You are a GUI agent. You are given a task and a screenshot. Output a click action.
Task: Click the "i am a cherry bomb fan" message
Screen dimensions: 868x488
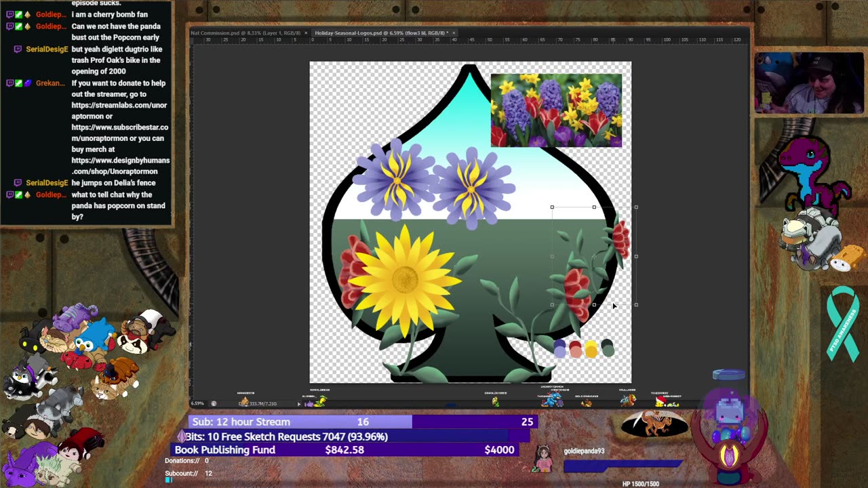tap(110, 15)
